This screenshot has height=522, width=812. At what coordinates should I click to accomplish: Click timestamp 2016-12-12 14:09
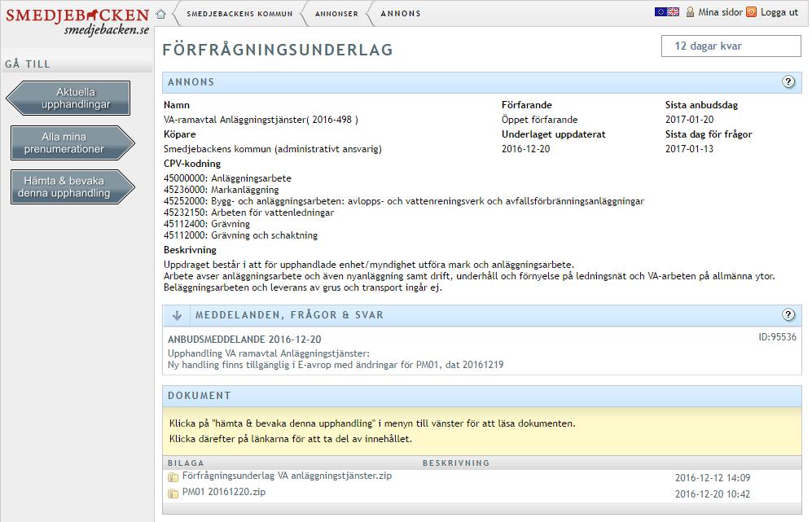point(713,478)
